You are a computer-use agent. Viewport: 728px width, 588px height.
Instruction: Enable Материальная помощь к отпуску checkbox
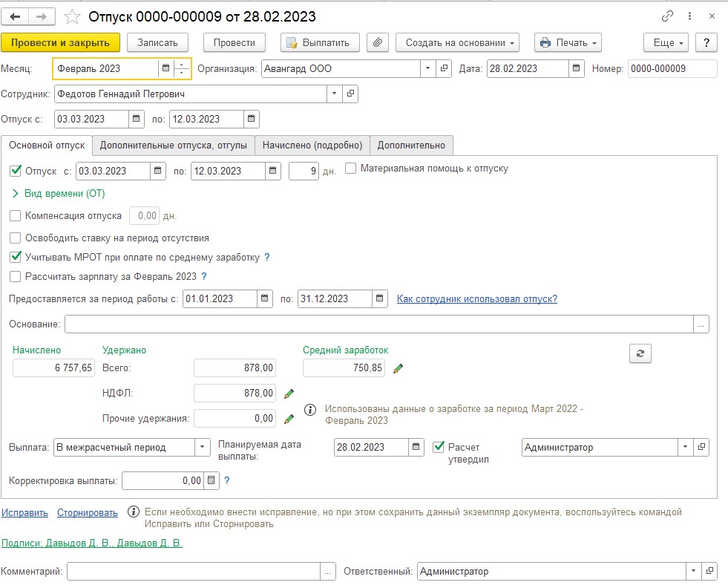[350, 168]
